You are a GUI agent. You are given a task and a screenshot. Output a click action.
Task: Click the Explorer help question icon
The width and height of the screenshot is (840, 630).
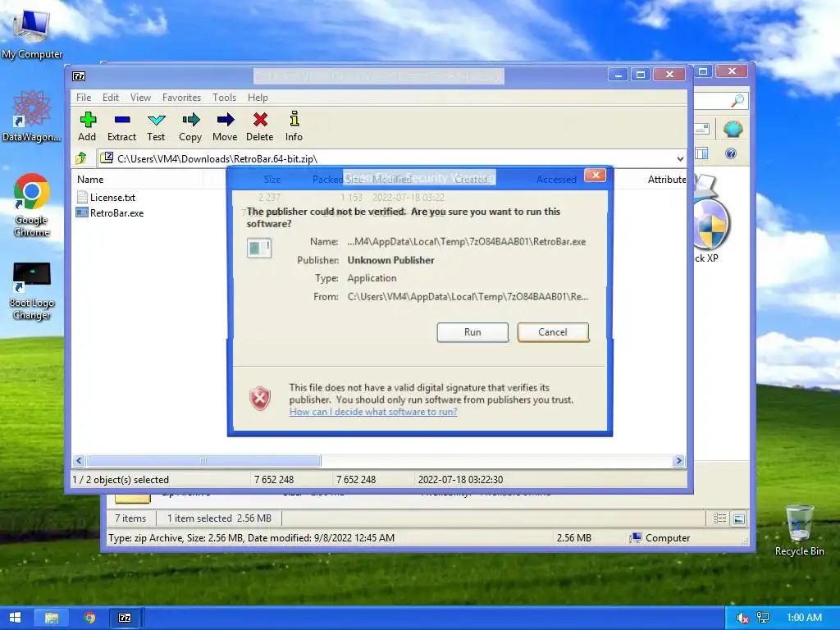[x=731, y=153]
